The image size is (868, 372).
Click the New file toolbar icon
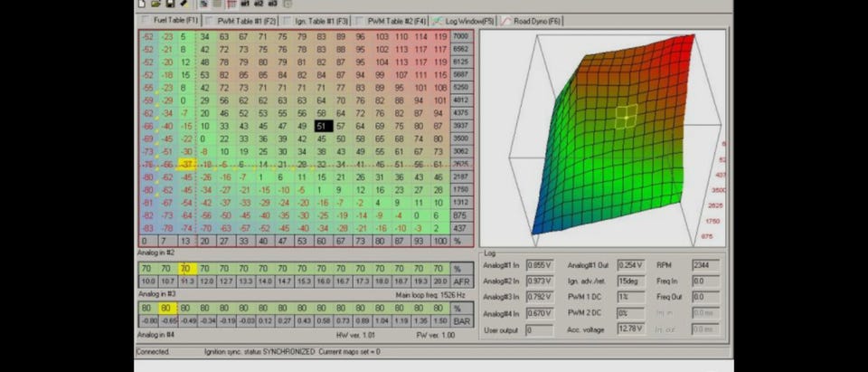click(x=142, y=4)
